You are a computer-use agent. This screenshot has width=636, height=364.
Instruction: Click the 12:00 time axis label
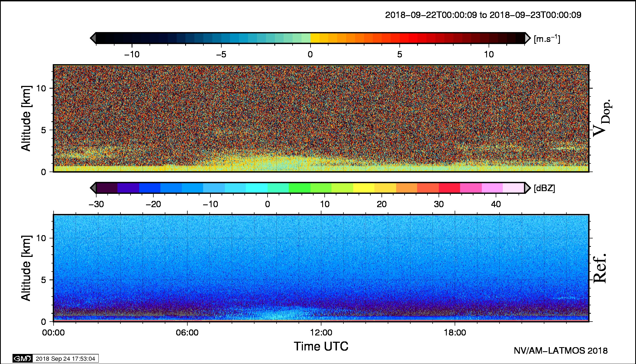tap(321, 332)
